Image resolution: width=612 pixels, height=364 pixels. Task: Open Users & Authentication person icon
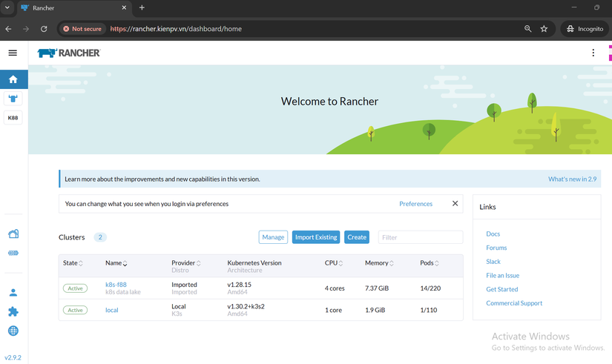pyautogui.click(x=13, y=292)
